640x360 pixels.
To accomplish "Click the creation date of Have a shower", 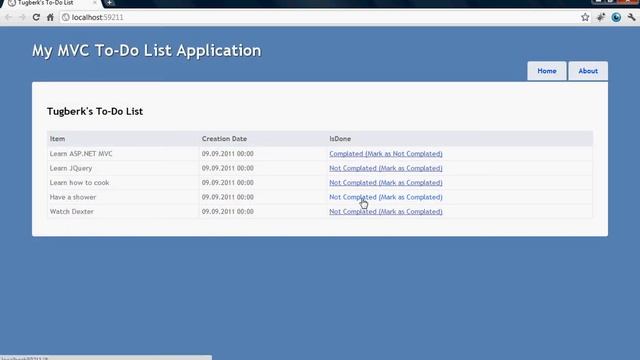I will coord(227,197).
